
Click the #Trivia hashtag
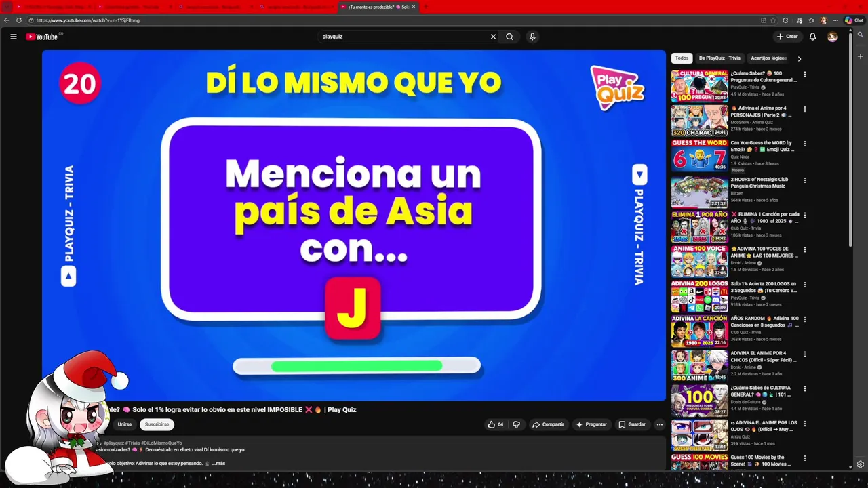(132, 443)
